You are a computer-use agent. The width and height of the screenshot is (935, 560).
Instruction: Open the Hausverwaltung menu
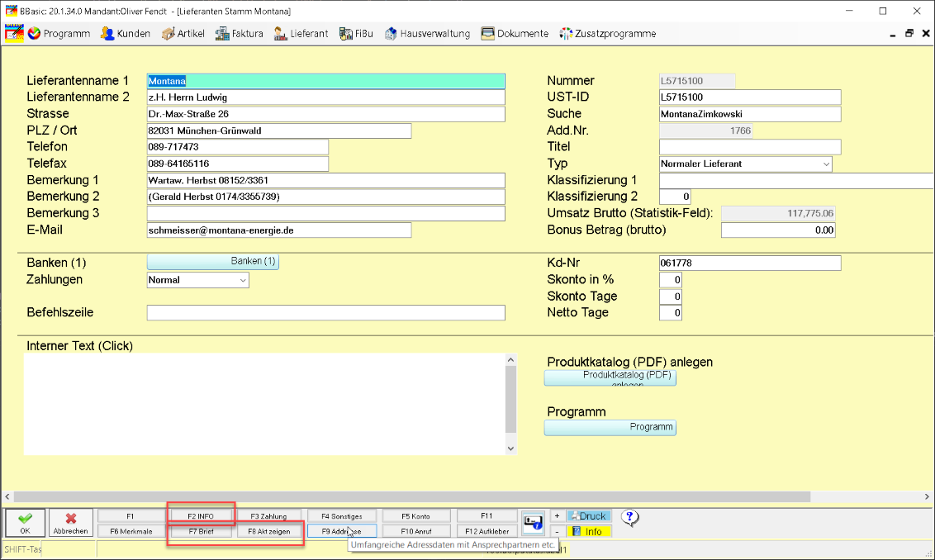[428, 33]
